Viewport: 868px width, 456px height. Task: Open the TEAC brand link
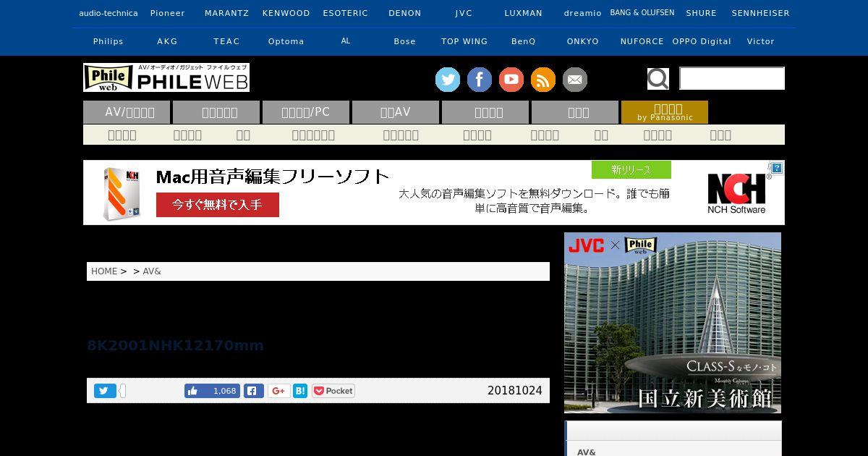[227, 41]
